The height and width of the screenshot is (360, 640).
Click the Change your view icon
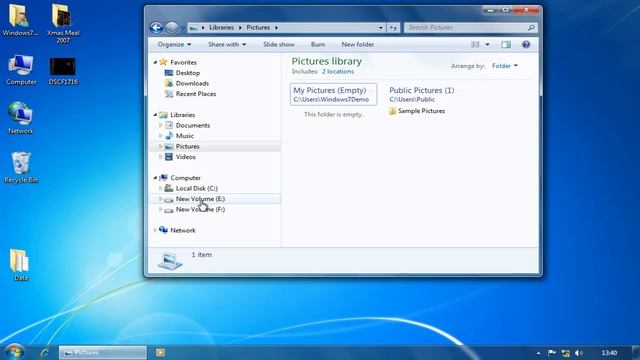coord(475,44)
